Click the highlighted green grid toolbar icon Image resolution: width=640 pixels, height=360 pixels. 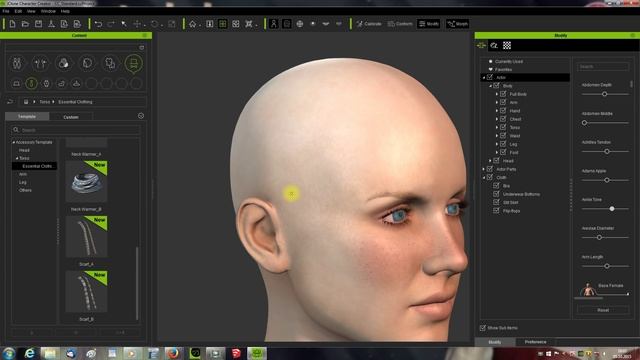click(x=222, y=24)
